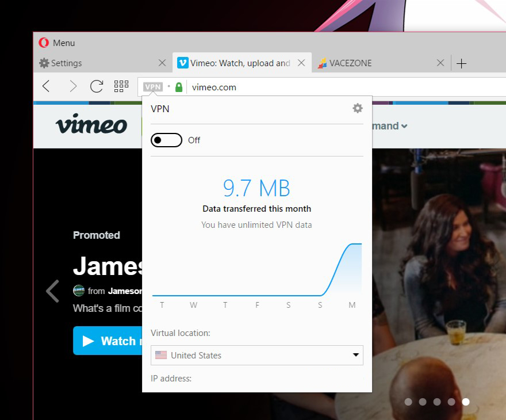Select the fifth active carousel dot
The image size is (506, 420).
pos(466,402)
